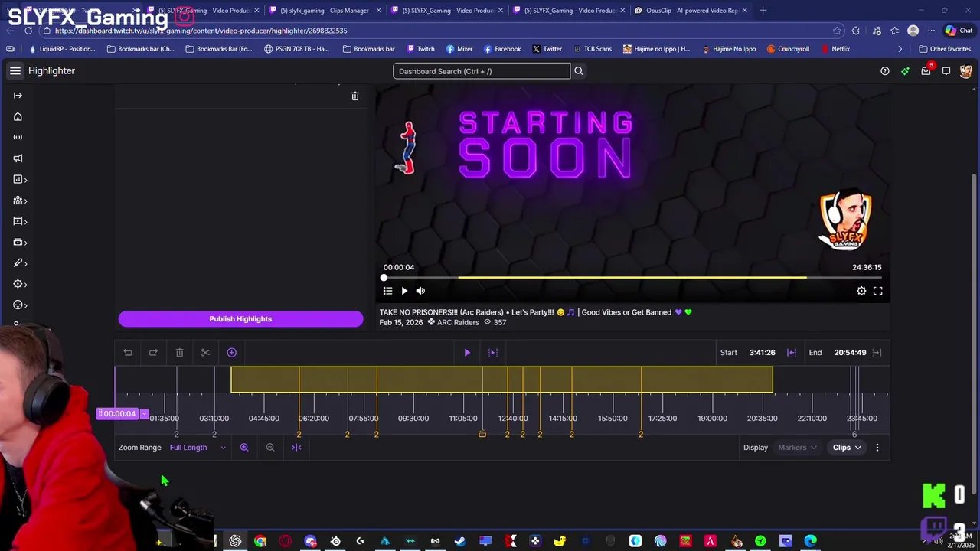The height and width of the screenshot is (551, 980).
Task: Open Other favorites folder
Action: coord(945,49)
